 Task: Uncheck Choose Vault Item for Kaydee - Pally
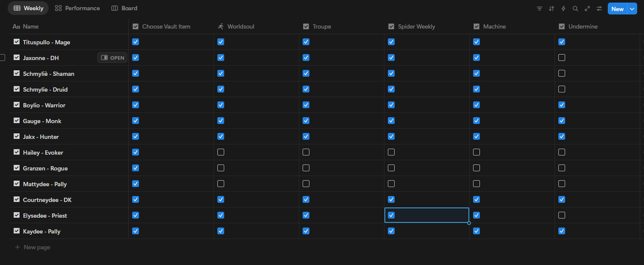pyautogui.click(x=135, y=231)
